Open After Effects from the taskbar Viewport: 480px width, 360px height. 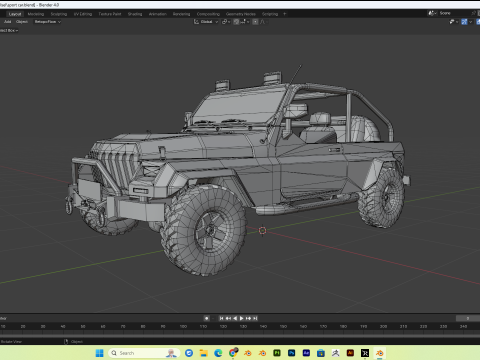click(x=306, y=353)
